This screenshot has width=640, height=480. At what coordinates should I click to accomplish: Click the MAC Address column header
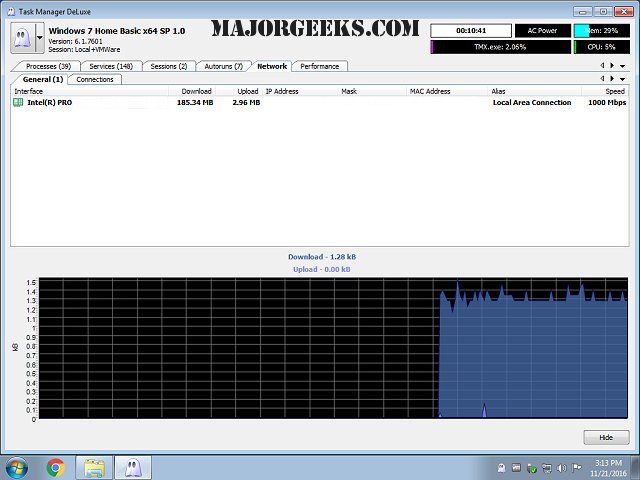(448, 91)
